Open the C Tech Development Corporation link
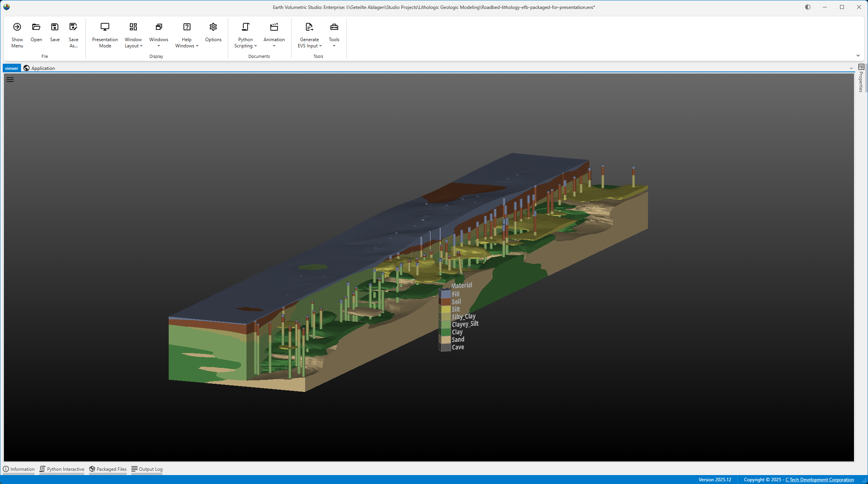 point(819,480)
